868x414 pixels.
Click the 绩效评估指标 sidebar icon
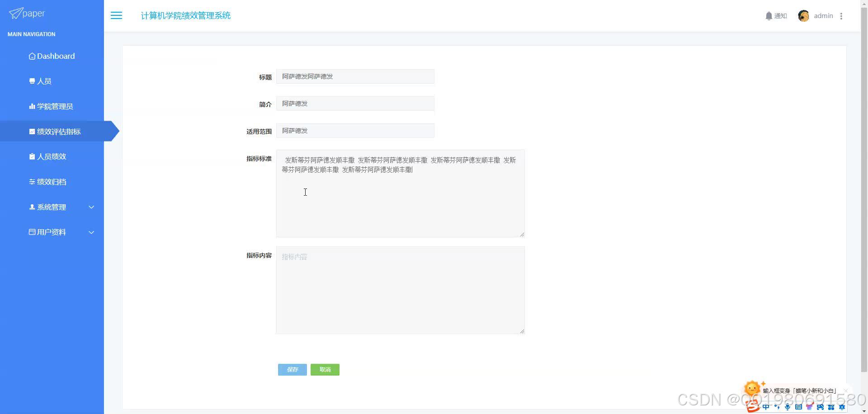[32, 132]
